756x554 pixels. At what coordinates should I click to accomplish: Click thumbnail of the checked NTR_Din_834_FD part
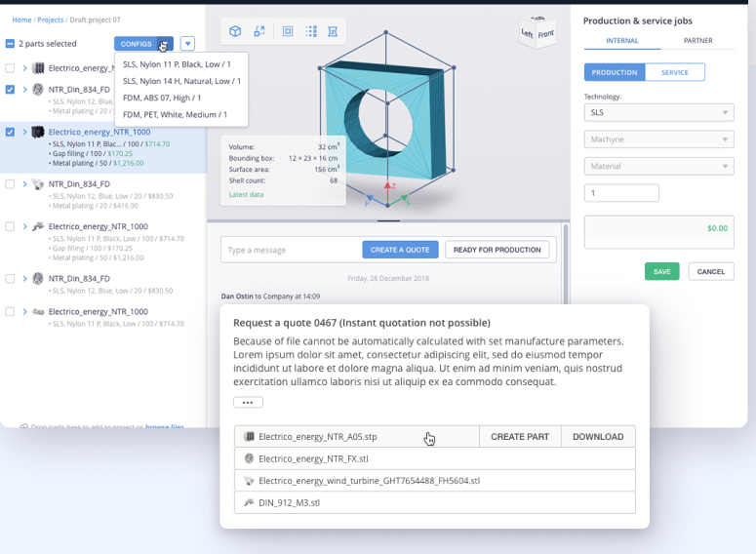coord(38,89)
